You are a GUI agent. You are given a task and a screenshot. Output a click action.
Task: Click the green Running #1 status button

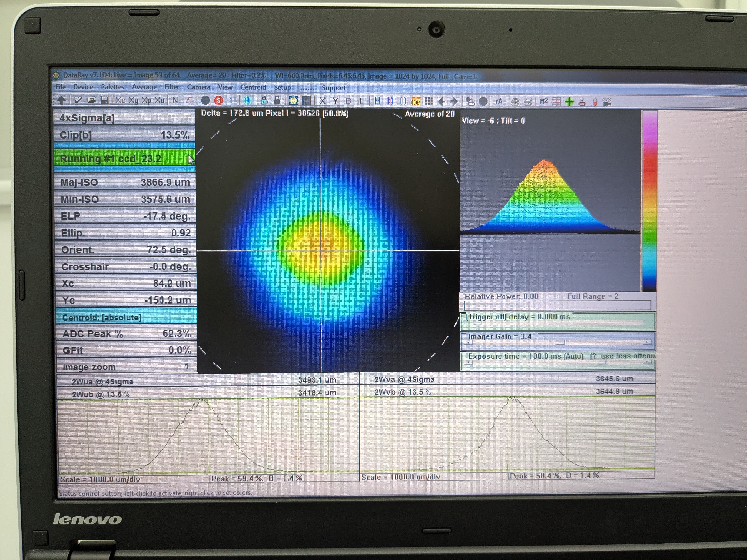124,158
